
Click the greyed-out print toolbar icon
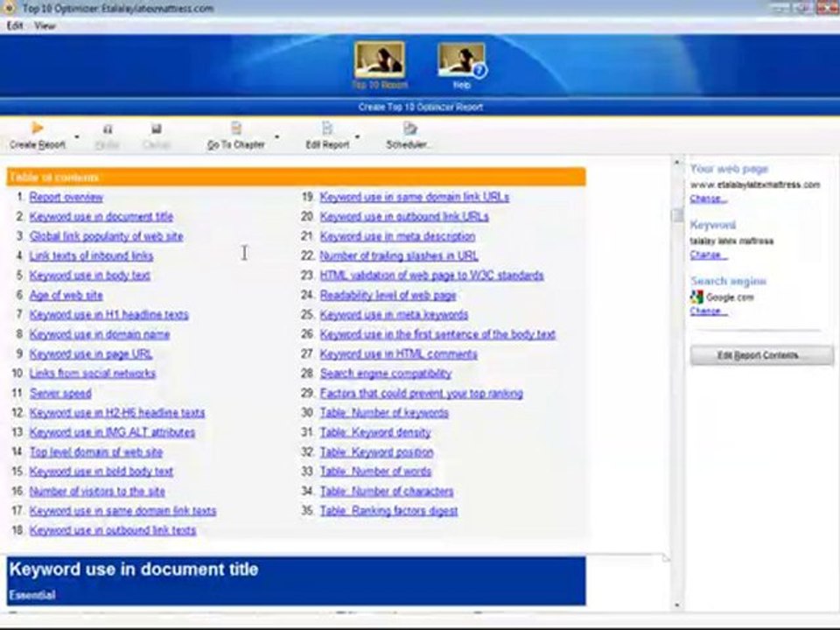click(108, 129)
